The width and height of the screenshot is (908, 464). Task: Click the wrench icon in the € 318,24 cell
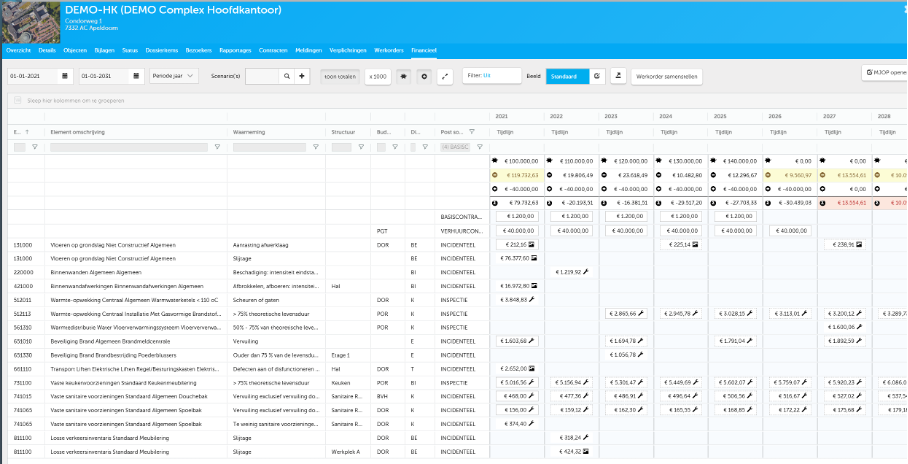coord(586,437)
